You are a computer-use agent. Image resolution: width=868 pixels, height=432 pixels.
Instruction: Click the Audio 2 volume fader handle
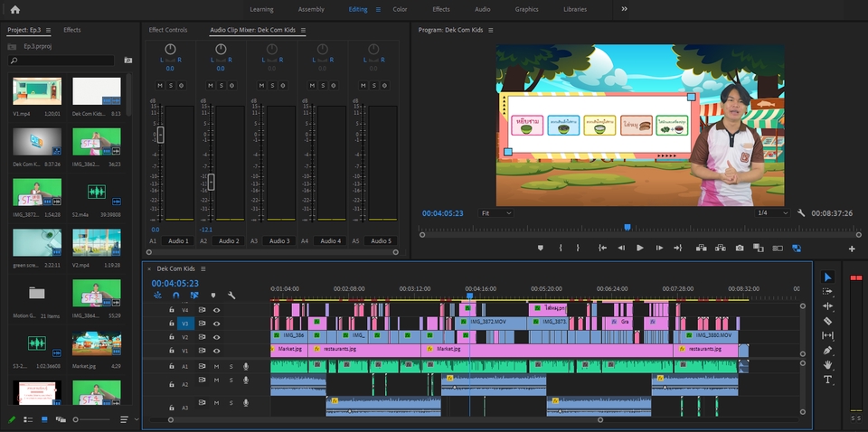212,182
